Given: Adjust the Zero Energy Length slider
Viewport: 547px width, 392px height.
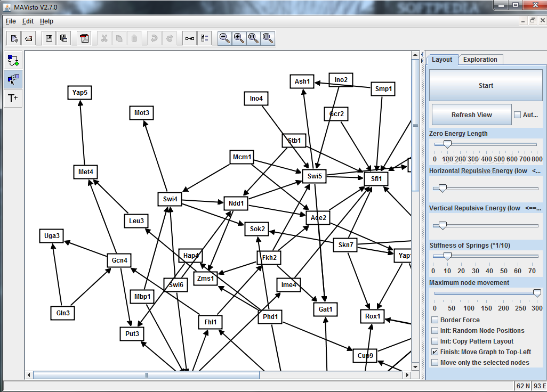Looking at the screenshot, I should pyautogui.click(x=447, y=144).
